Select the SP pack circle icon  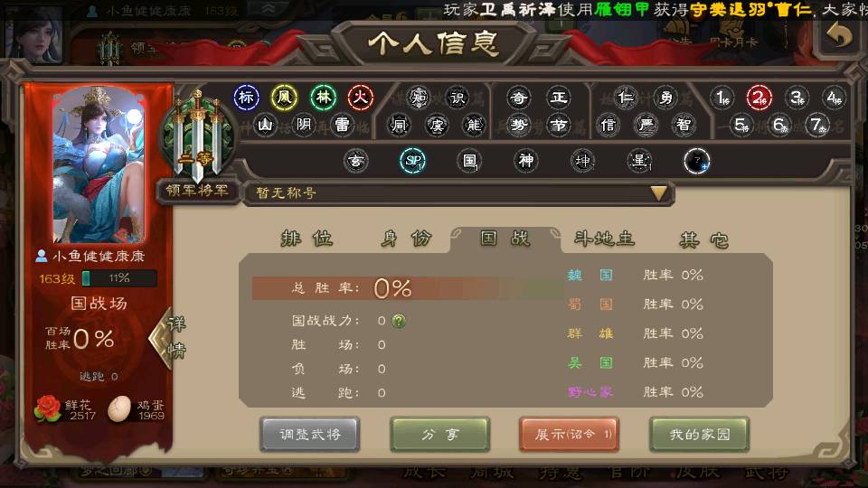(413, 161)
